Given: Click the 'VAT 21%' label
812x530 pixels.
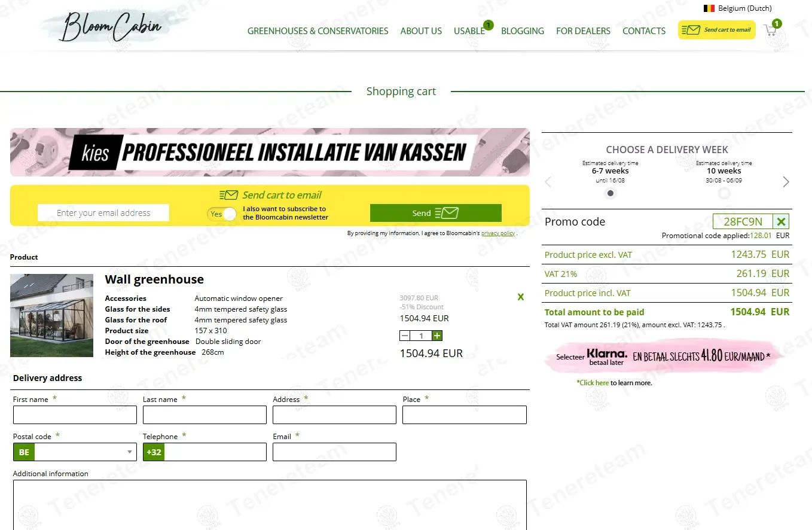Looking at the screenshot, I should tap(561, 274).
